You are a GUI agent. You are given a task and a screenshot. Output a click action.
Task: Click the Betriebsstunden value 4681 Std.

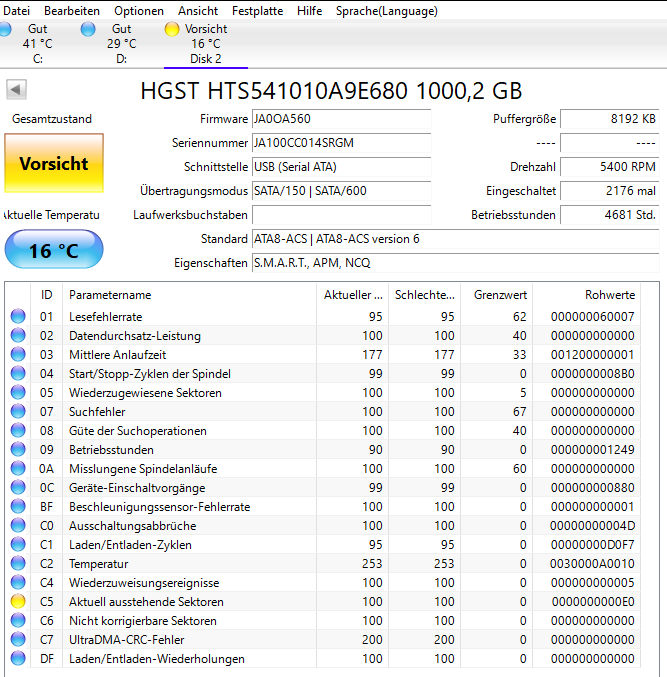click(x=610, y=215)
